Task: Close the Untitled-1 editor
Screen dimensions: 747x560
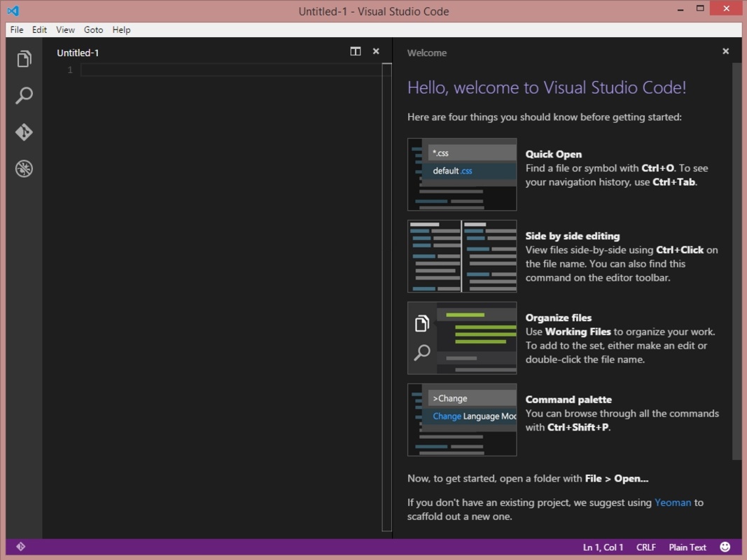Action: [376, 51]
